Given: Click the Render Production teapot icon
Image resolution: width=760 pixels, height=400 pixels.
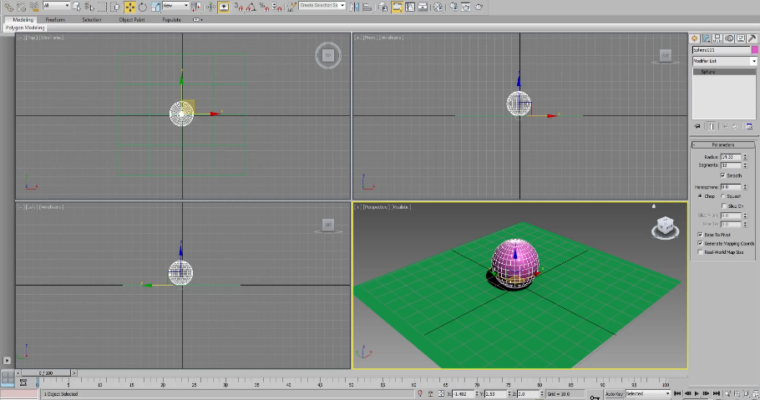Looking at the screenshot, I should (x=479, y=7).
